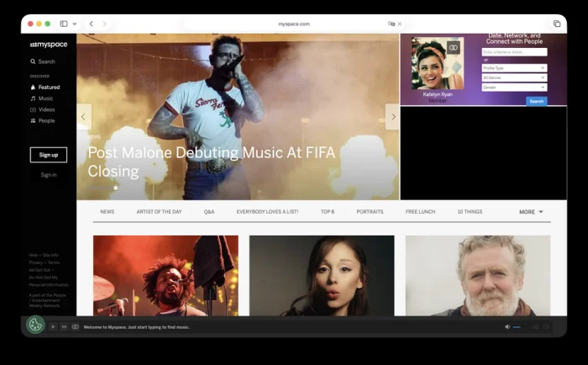Toggle repeat in the player bar
The width and height of the screenshot is (588, 365).
[546, 327]
